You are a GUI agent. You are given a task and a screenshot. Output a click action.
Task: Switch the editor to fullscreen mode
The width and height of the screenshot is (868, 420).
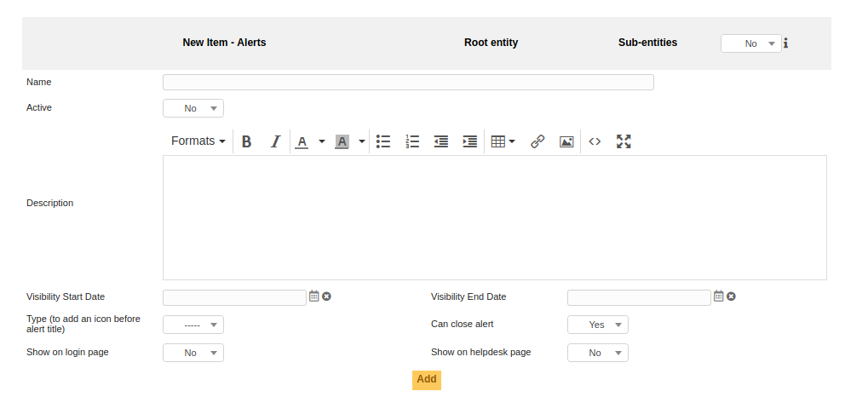pyautogui.click(x=624, y=141)
